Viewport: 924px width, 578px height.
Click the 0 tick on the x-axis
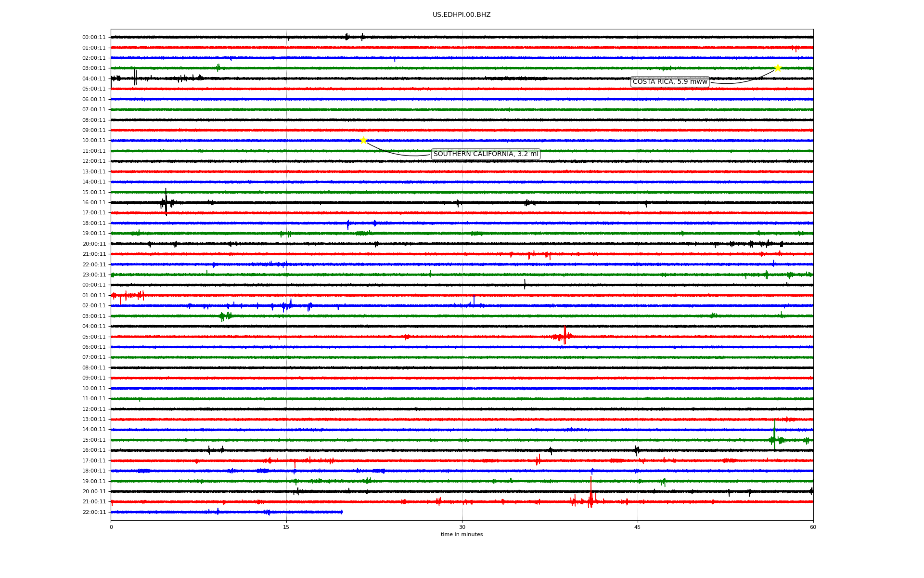click(111, 527)
